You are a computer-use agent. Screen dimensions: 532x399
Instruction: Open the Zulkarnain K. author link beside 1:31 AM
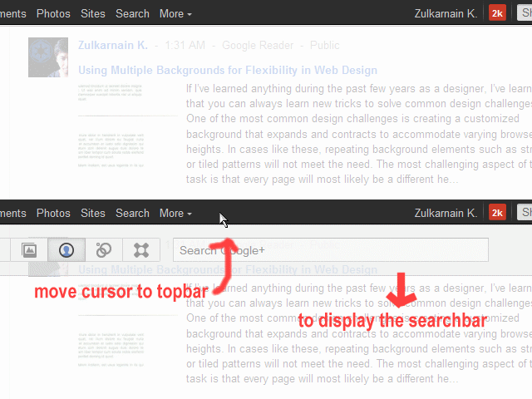(113, 45)
